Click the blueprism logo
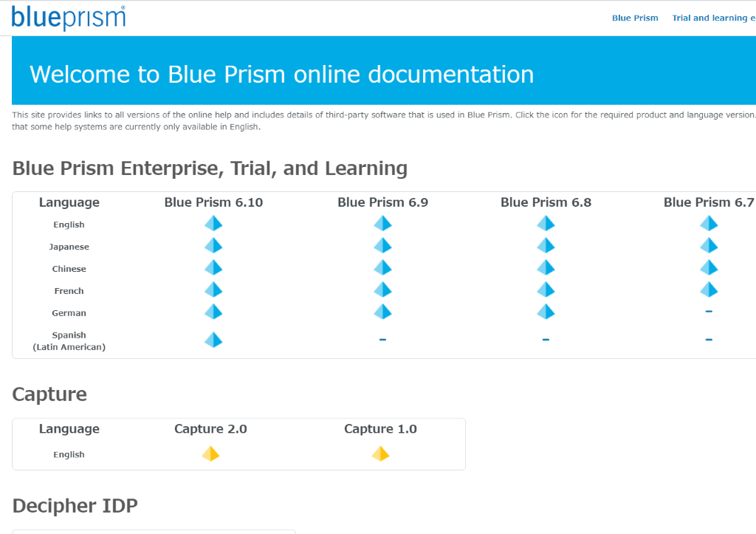 point(69,18)
